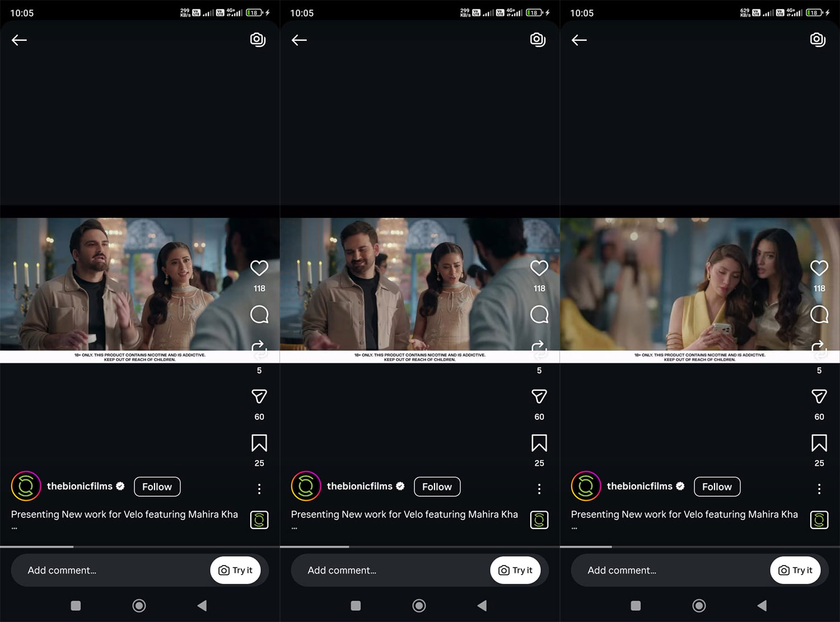840x622 pixels.
Task: Open the camera icon in the middle screenshot
Action: [538, 39]
